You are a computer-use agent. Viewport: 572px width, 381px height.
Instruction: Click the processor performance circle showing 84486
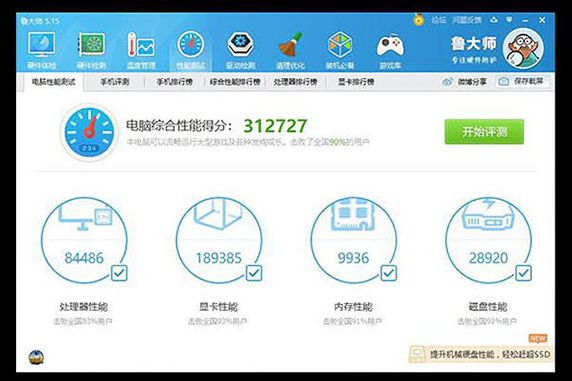(x=84, y=240)
